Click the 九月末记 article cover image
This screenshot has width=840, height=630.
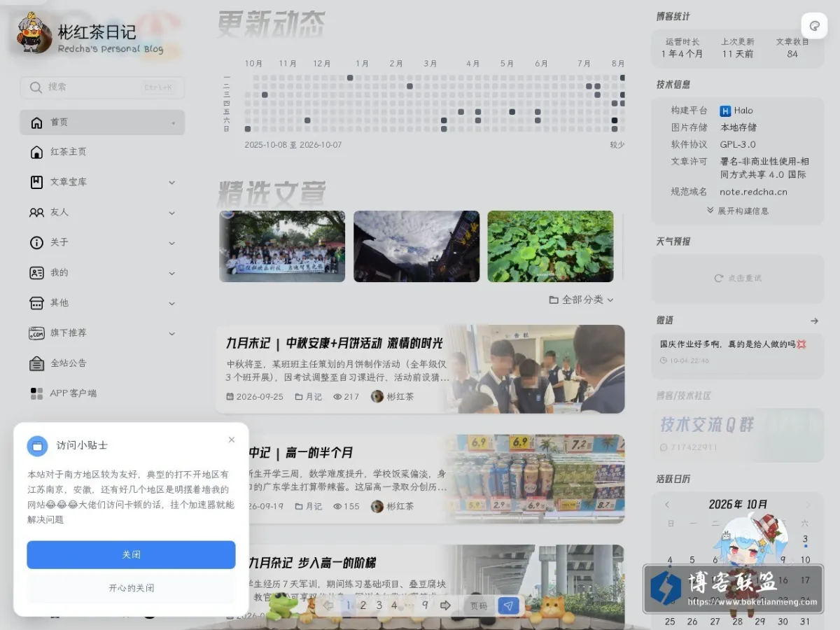coord(536,369)
